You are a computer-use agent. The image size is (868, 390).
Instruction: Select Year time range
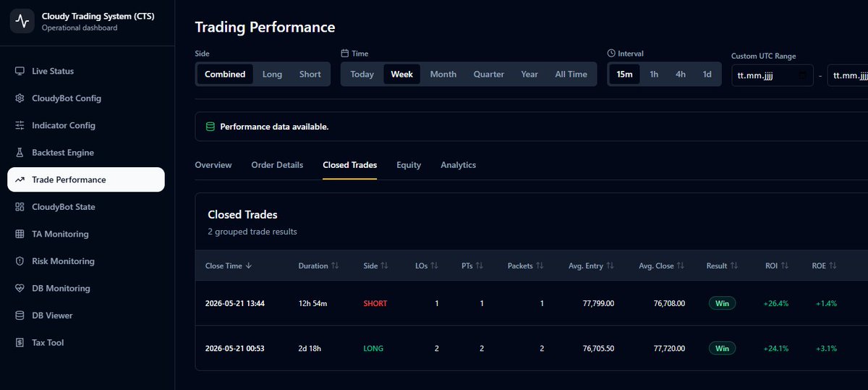click(x=529, y=75)
